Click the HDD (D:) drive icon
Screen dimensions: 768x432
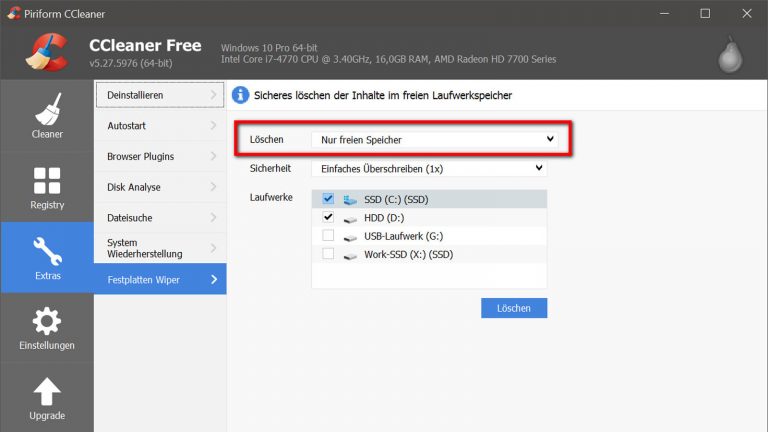coord(350,218)
